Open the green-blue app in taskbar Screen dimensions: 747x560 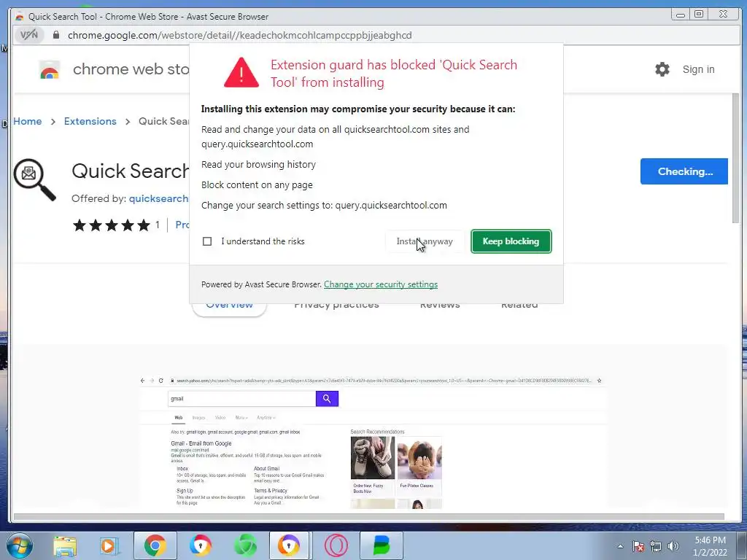[381, 545]
